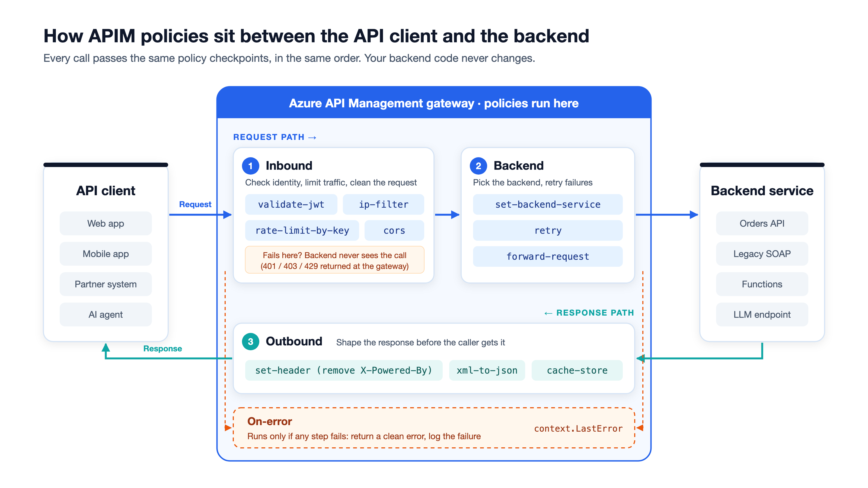Viewport: 868px width, 488px height.
Task: Click the 'Fails here?' warning note
Action: coord(335,260)
